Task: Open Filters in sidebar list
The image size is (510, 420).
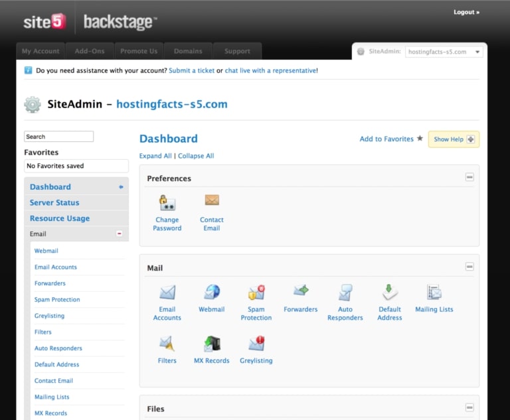Action: pos(43,332)
